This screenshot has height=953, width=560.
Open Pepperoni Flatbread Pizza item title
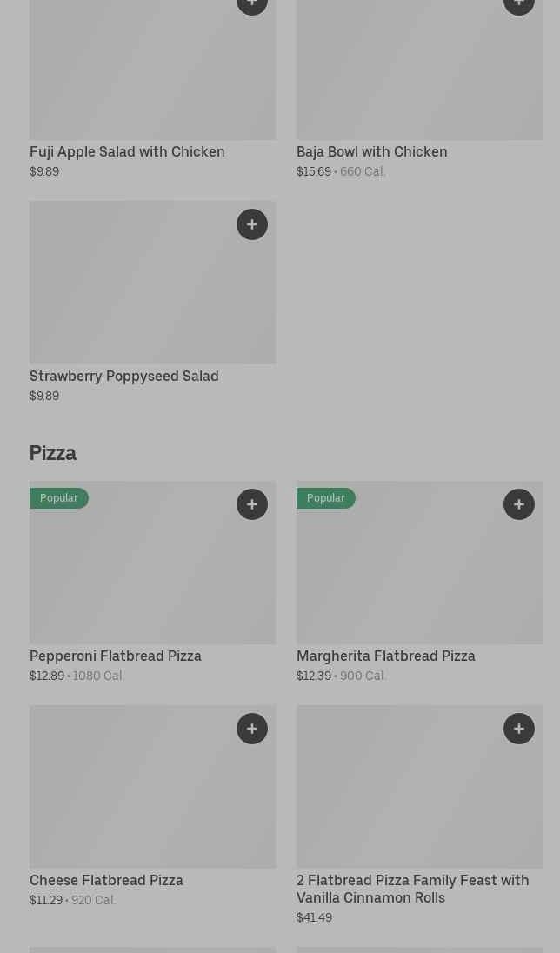pos(116,656)
